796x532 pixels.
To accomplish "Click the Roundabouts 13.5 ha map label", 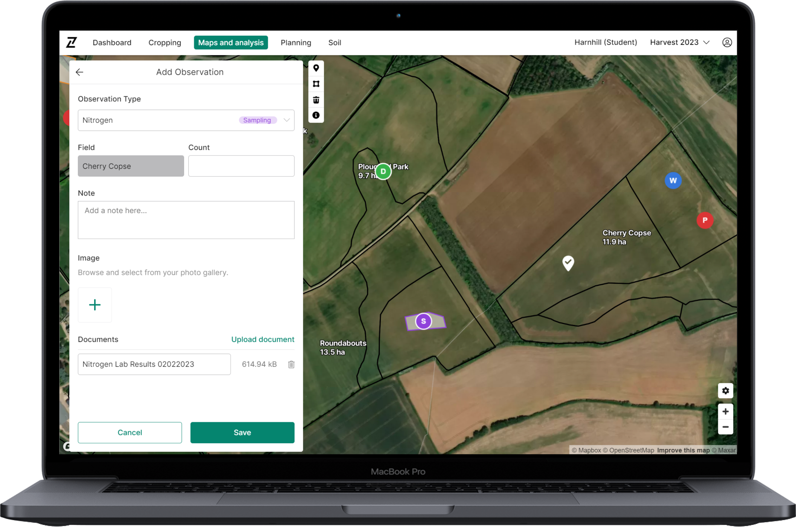I will (x=343, y=348).
